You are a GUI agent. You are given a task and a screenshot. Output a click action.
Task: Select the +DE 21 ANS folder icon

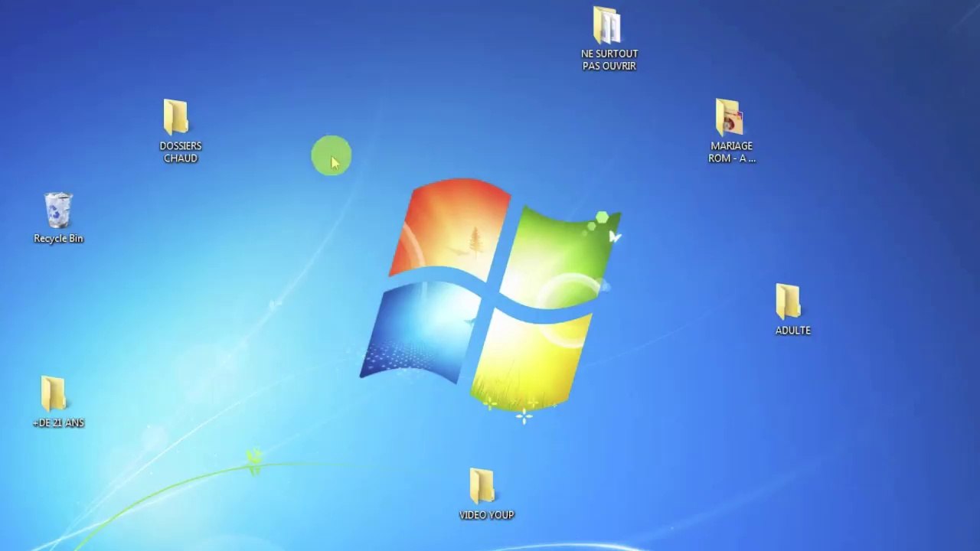54,394
